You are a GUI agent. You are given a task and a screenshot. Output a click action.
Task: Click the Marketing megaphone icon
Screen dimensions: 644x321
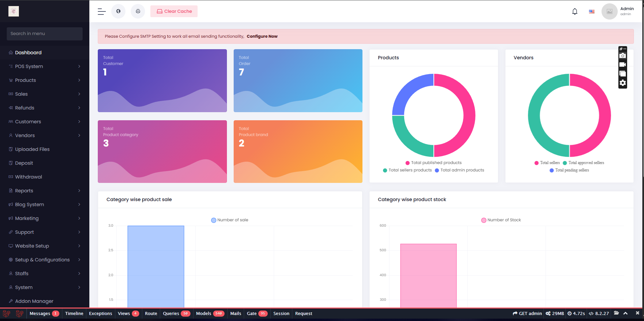coord(11,218)
